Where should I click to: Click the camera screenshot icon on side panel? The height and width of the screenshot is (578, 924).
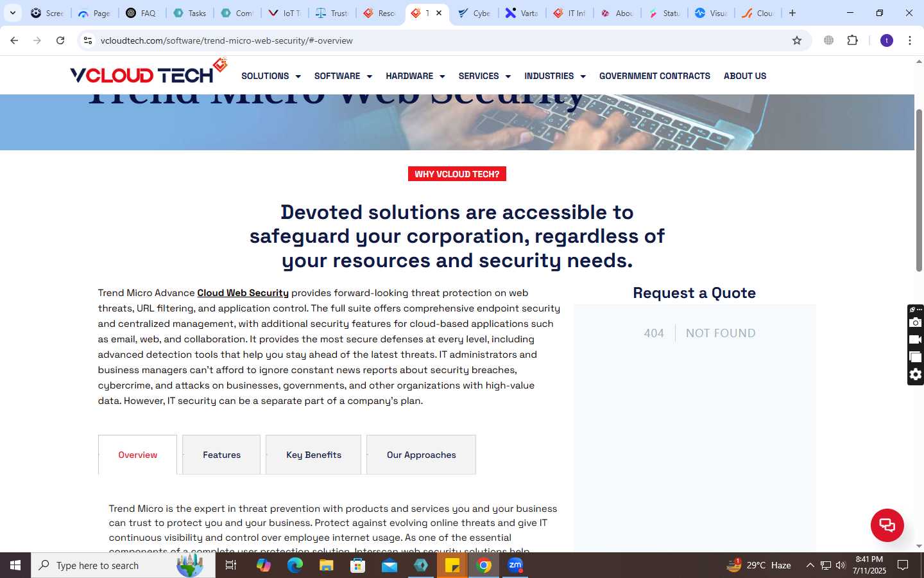pos(916,322)
